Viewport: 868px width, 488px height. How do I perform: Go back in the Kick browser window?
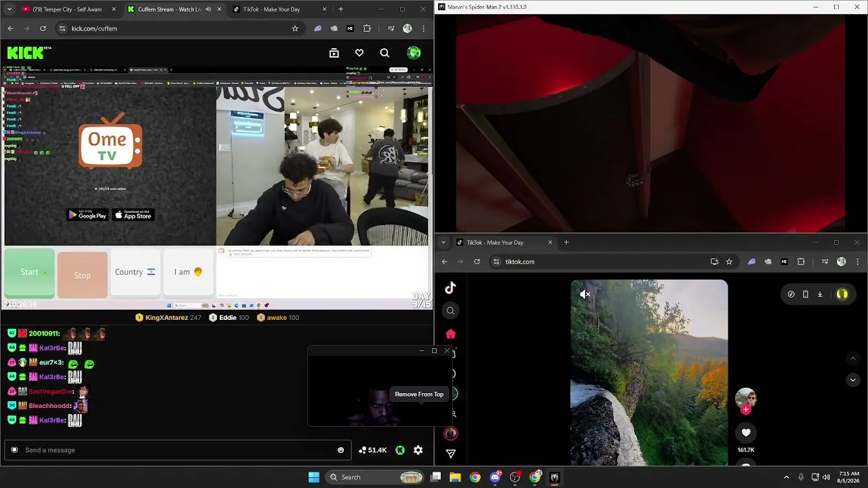(10, 28)
